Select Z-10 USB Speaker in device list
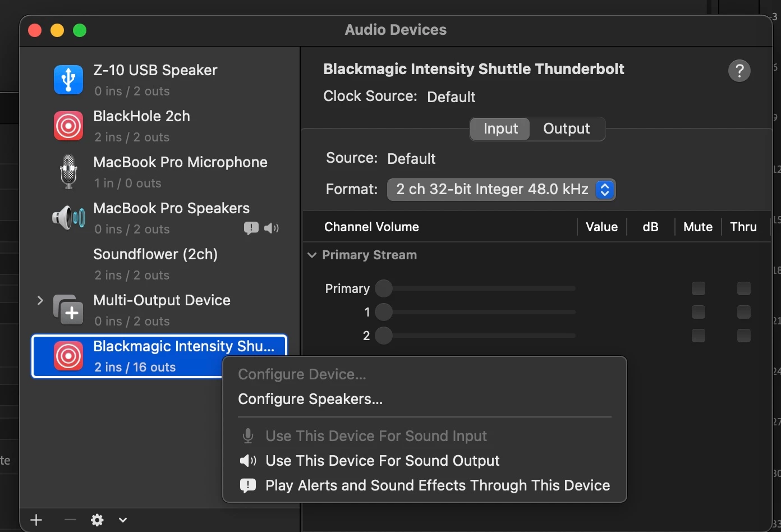This screenshot has width=781, height=532. click(x=159, y=80)
